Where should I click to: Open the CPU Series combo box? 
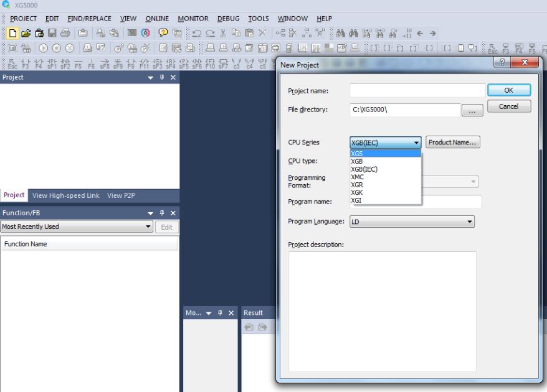click(x=385, y=142)
